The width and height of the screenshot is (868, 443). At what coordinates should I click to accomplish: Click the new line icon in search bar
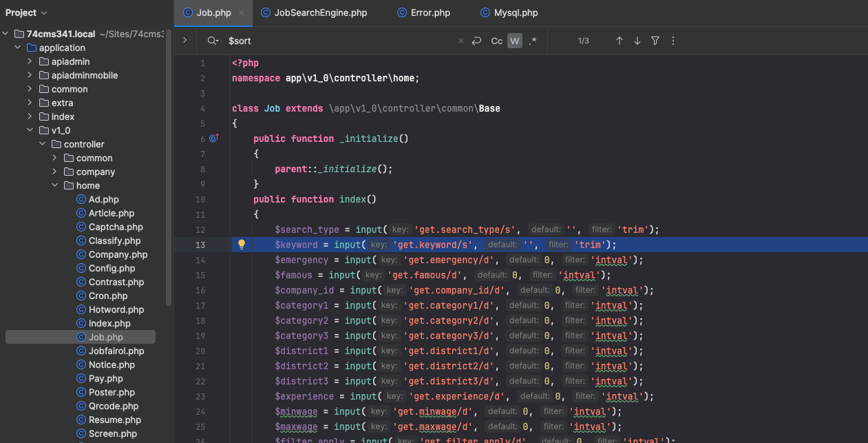coord(476,41)
